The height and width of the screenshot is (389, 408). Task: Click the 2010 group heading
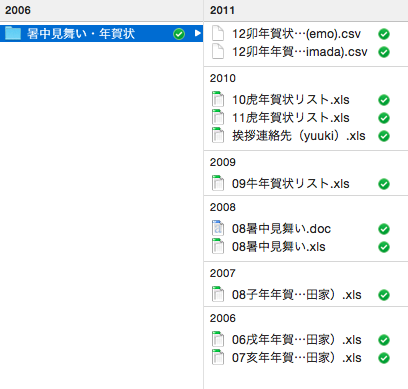(x=223, y=78)
